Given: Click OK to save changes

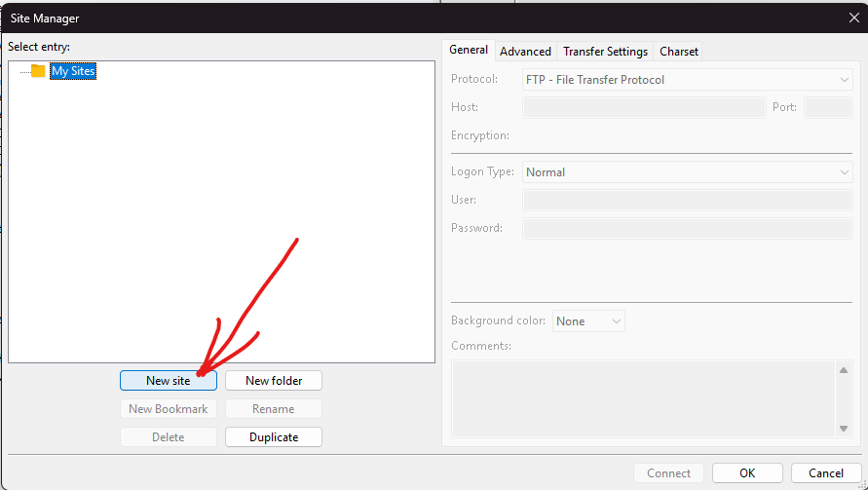Looking at the screenshot, I should click(747, 473).
